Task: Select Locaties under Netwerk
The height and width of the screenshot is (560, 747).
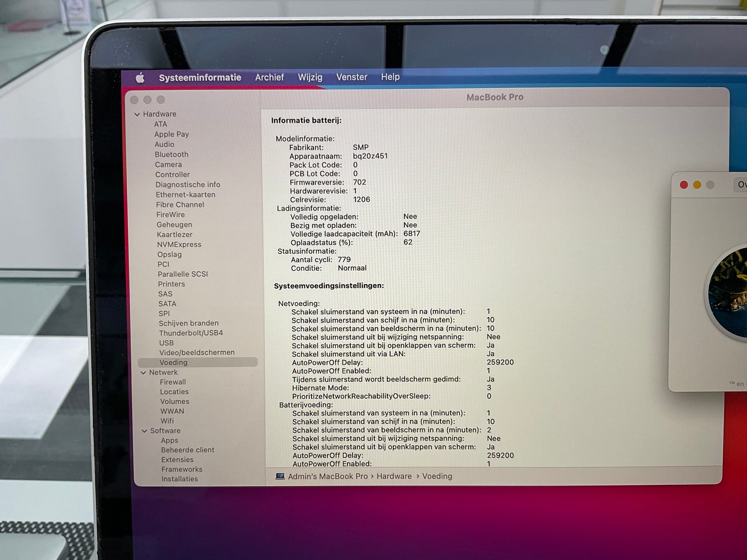Action: pos(174,392)
